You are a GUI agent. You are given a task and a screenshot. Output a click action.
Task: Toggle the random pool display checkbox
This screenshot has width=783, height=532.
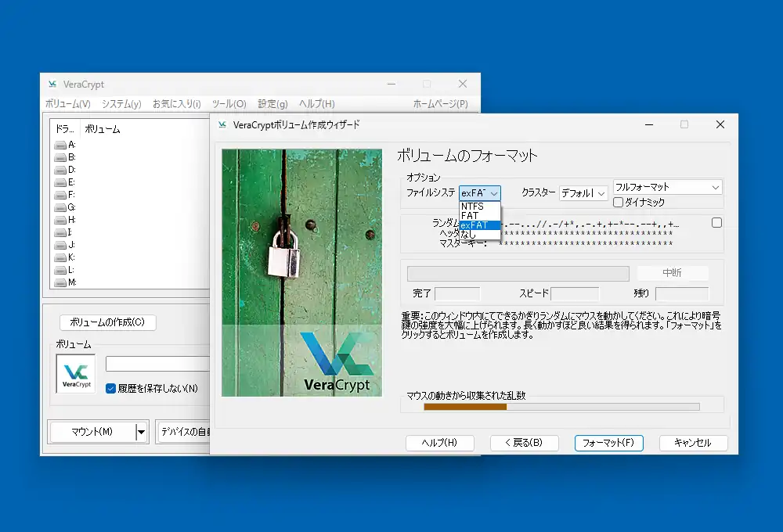coord(716,222)
